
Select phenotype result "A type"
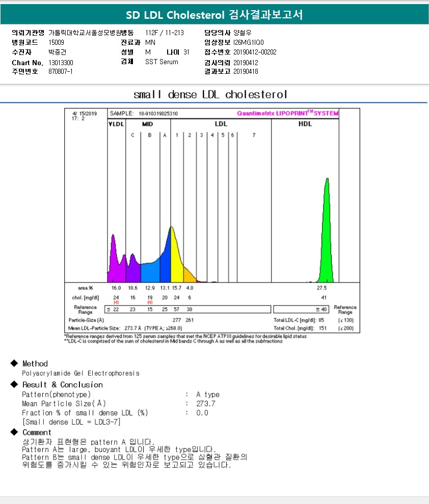pyautogui.click(x=208, y=395)
